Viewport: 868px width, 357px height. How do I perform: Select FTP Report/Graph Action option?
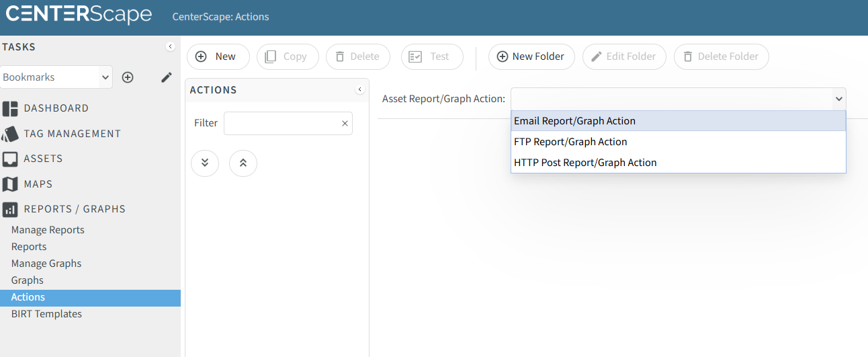click(678, 142)
